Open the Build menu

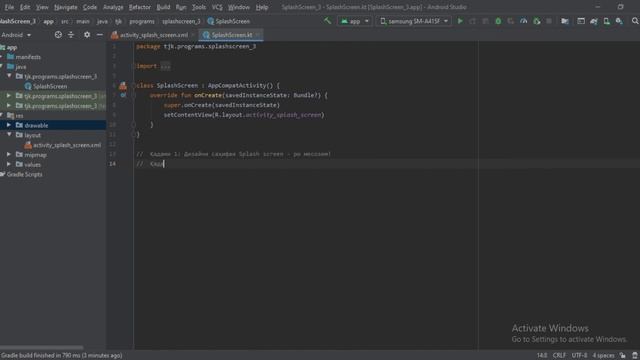click(163, 7)
